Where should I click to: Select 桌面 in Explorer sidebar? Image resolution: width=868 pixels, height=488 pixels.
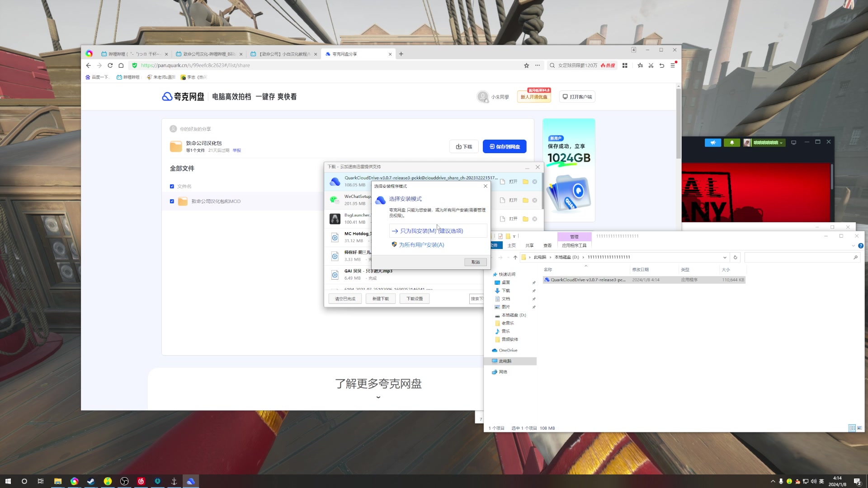505,282
